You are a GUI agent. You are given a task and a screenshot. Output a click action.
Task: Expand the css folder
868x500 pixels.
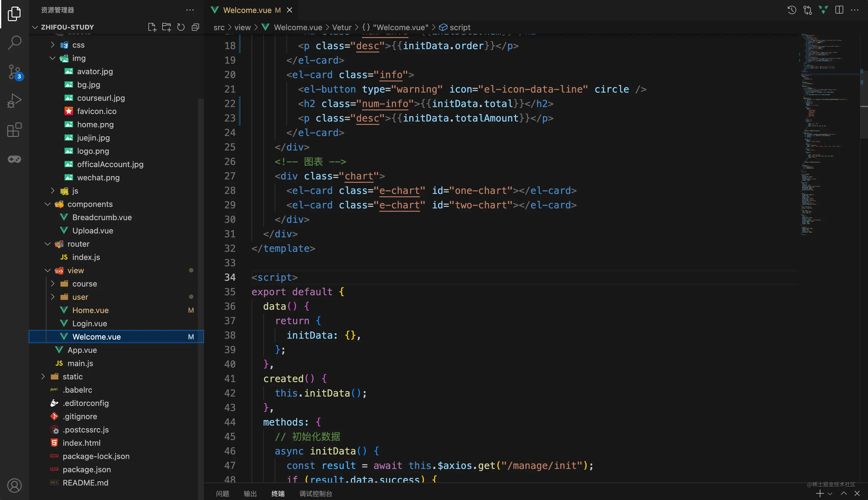[x=78, y=45]
